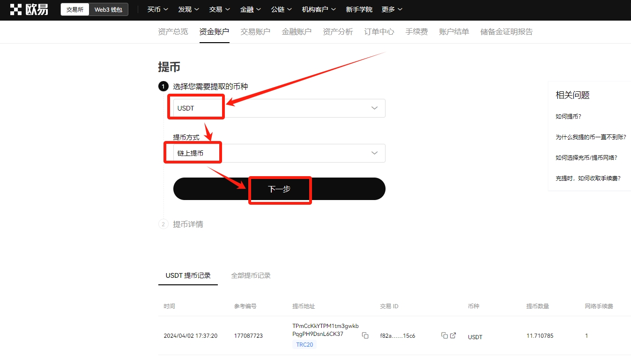Image resolution: width=631 pixels, height=364 pixels.
Task: Copy the withdrawal address TPmCcKk
Action: 365,336
